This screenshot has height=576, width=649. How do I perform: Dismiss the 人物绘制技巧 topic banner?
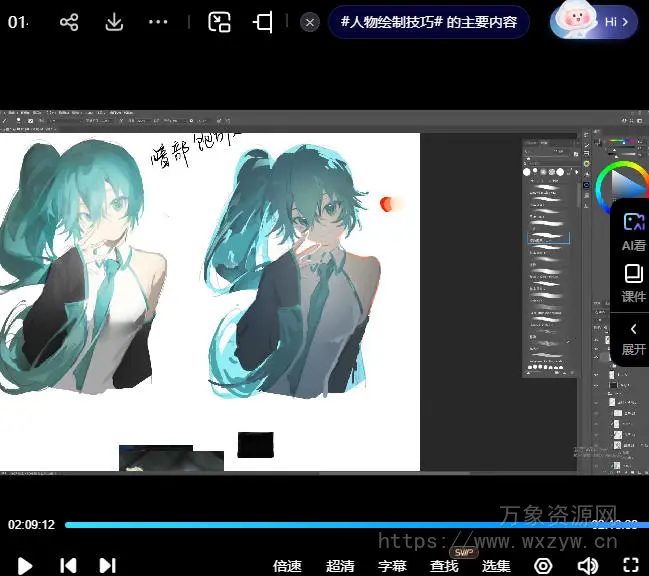point(310,22)
